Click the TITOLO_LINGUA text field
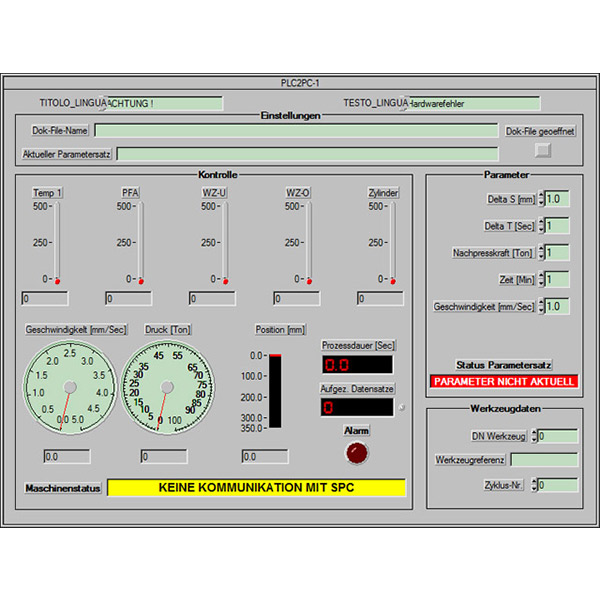This screenshot has width=600, height=600. coord(165,103)
